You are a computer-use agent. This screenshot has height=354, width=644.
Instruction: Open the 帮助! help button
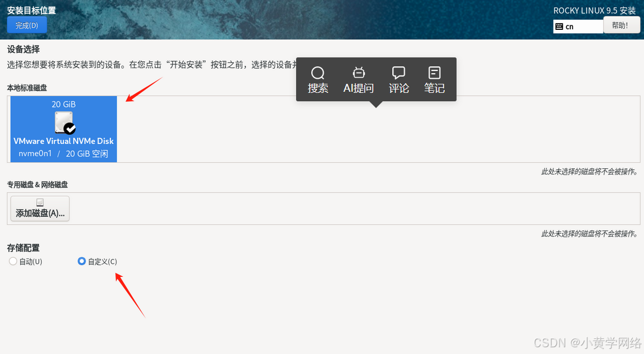(621, 25)
